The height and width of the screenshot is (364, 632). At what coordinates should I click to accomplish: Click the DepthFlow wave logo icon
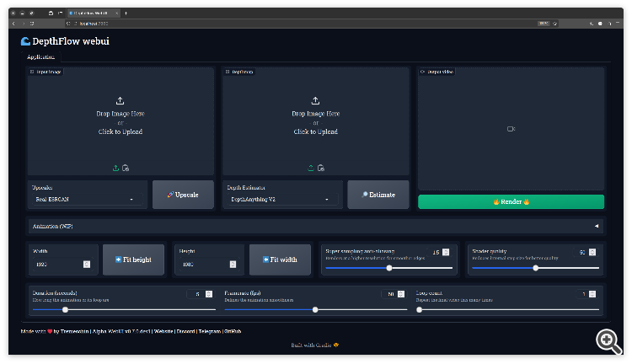pyautogui.click(x=25, y=41)
